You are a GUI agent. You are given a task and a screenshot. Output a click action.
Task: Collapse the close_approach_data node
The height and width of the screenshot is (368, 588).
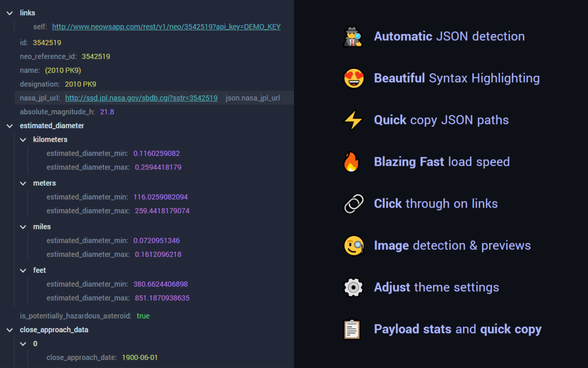pos(9,330)
